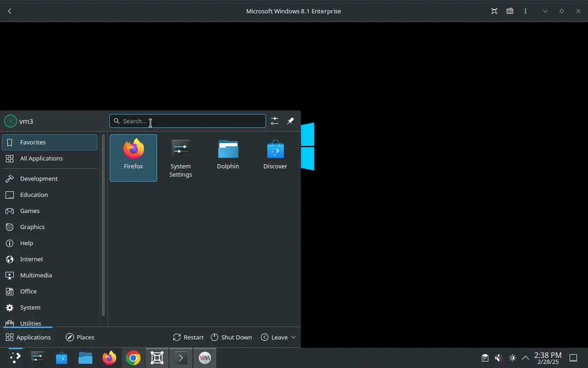Image resolution: width=588 pixels, height=368 pixels.
Task: Click the Shut Down button
Action: (x=232, y=337)
